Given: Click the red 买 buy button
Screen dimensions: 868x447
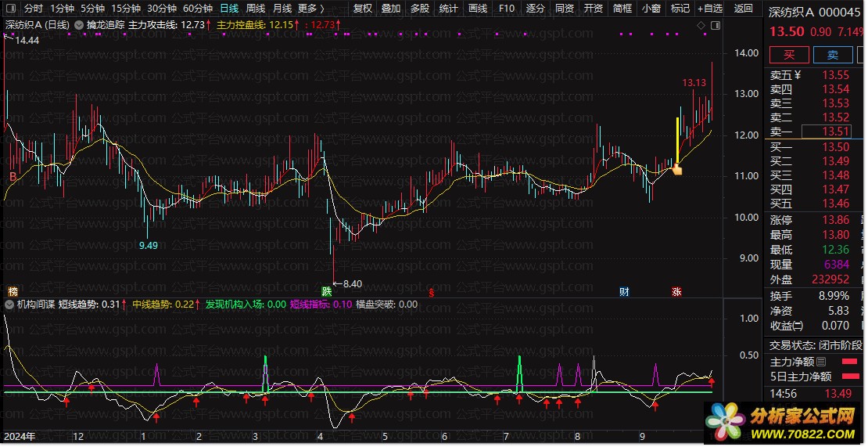Looking at the screenshot, I should (789, 55).
